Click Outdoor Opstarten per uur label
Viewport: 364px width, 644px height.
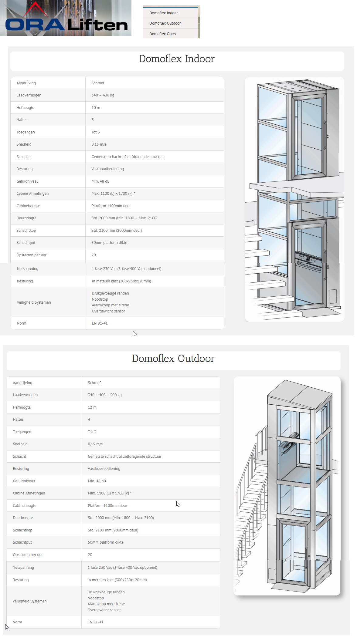coord(28,555)
